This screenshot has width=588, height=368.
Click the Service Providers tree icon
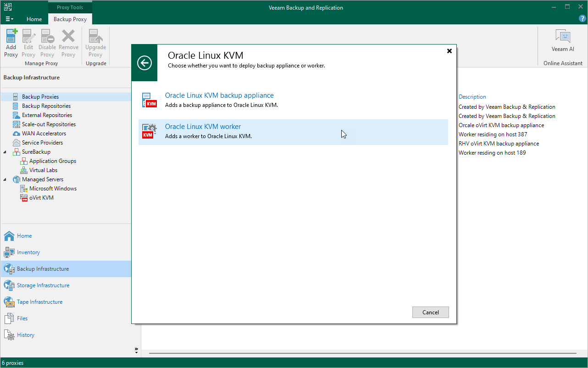(x=16, y=143)
